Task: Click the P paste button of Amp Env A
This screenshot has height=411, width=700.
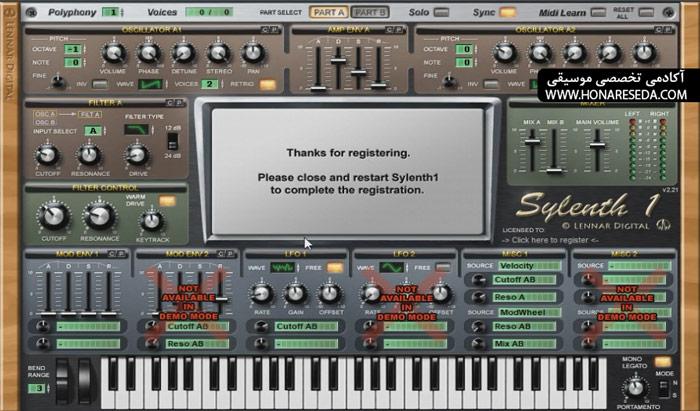Action: click(399, 30)
